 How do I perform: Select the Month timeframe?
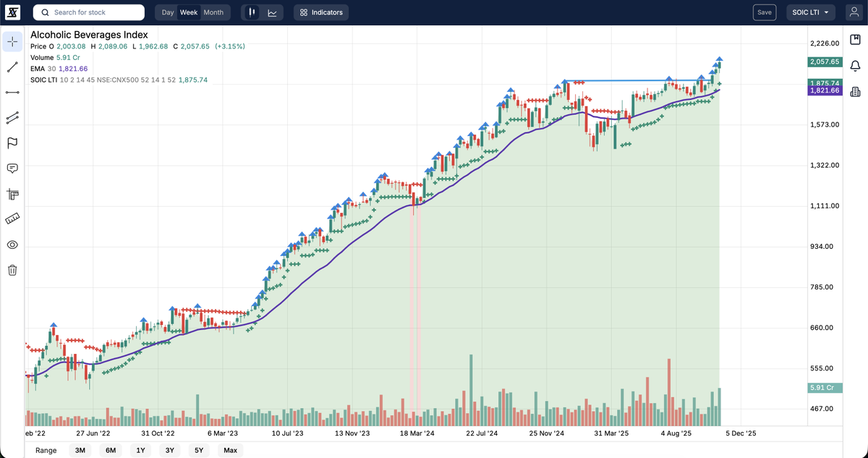(x=213, y=12)
